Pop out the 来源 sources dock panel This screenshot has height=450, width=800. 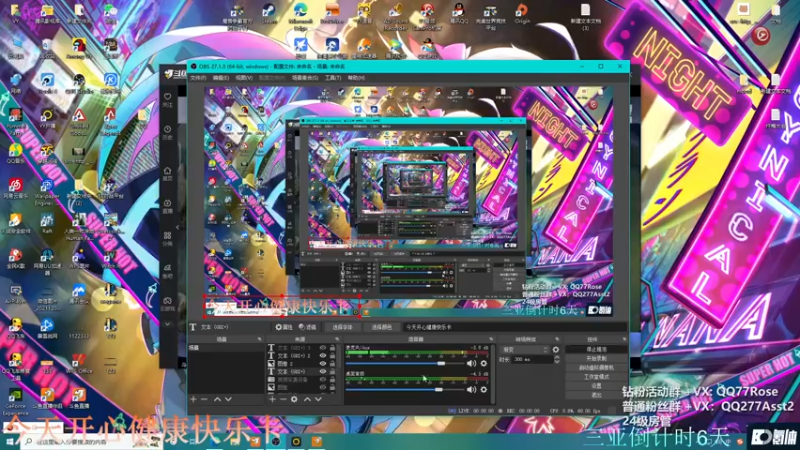tap(337, 339)
